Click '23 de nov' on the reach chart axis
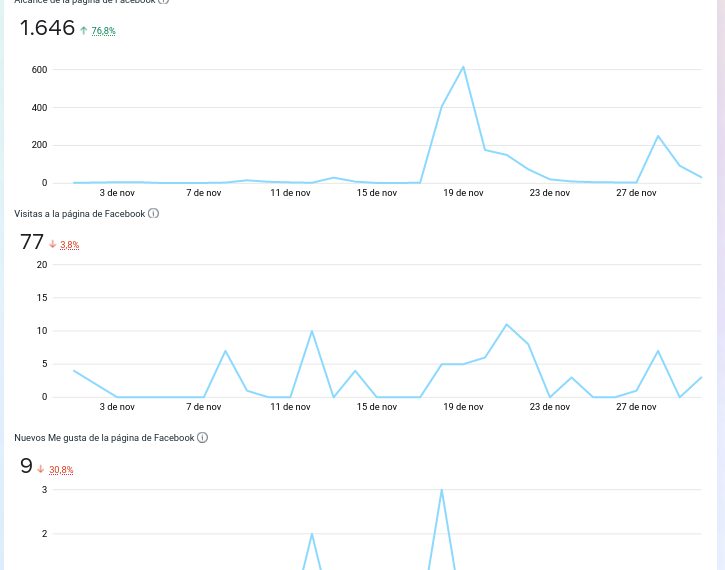 tap(550, 193)
